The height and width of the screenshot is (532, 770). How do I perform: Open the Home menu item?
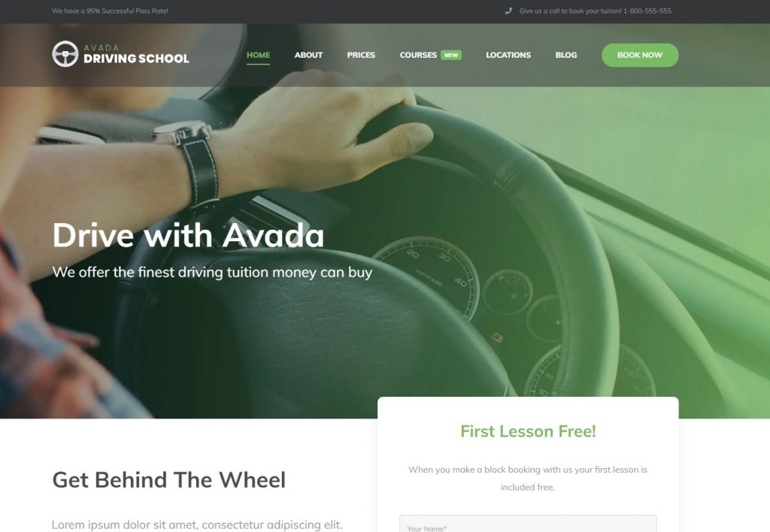(259, 55)
